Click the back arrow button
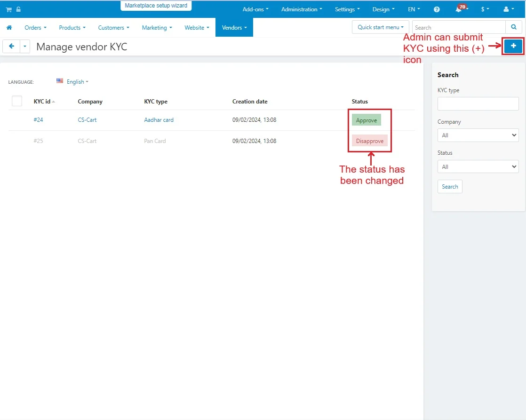The height and width of the screenshot is (420, 526). point(11,47)
